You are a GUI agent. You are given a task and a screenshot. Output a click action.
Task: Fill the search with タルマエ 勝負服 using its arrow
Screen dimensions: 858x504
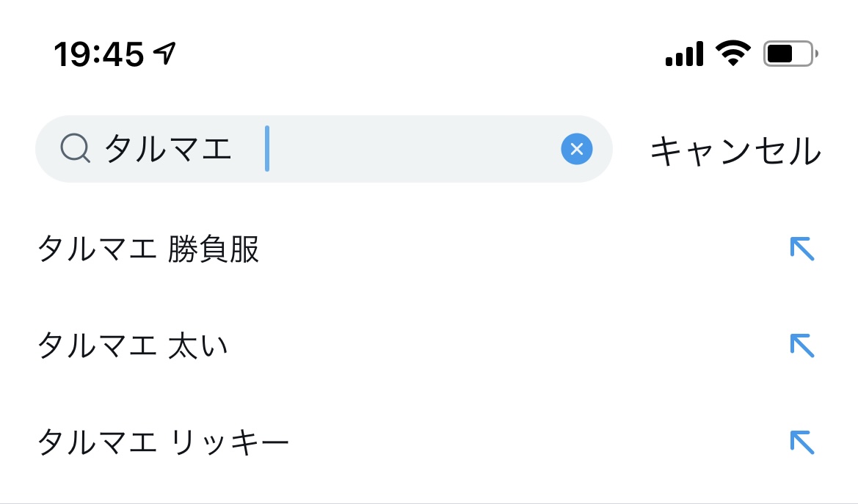(802, 249)
